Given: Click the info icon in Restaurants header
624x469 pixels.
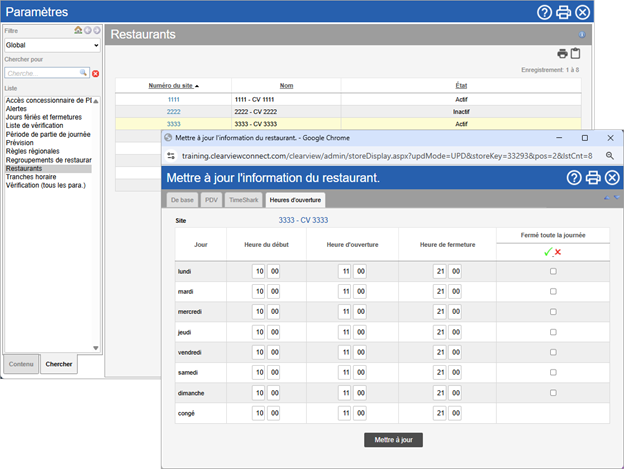Looking at the screenshot, I should 582,35.
